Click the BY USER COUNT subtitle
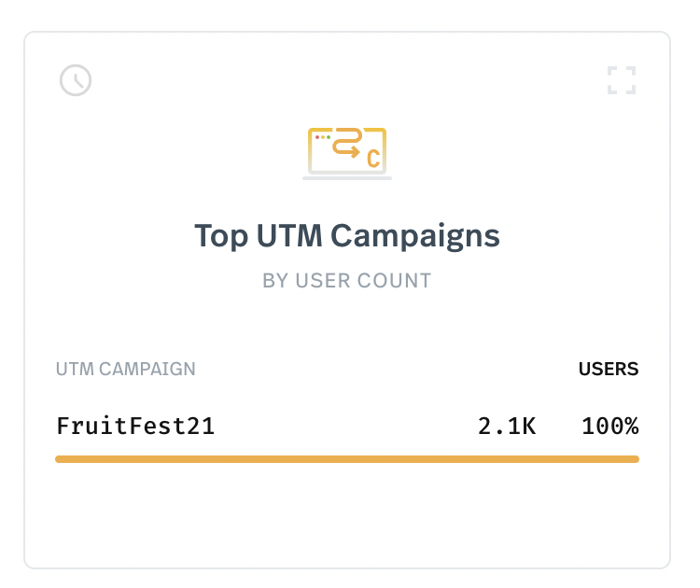Viewport: 700px width, 588px height. click(x=347, y=281)
